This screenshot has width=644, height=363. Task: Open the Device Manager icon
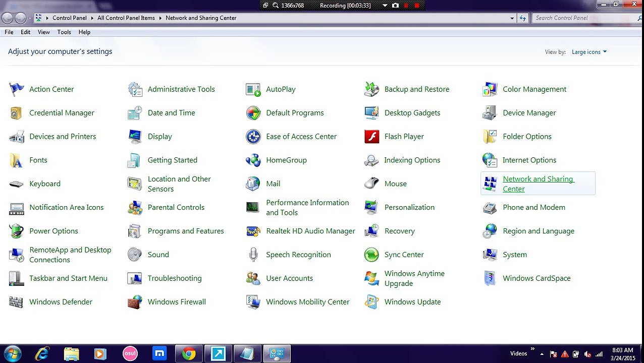pyautogui.click(x=490, y=113)
